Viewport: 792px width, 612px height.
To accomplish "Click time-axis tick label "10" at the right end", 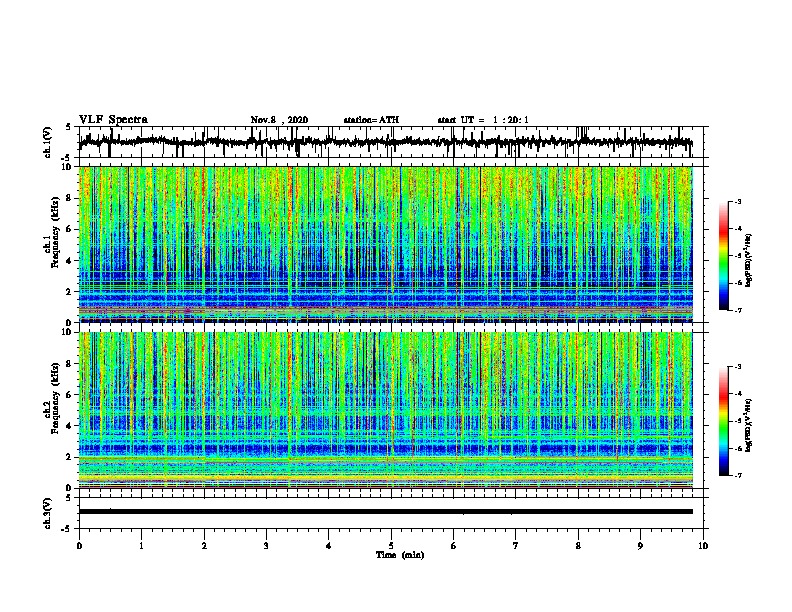I will [x=703, y=545].
